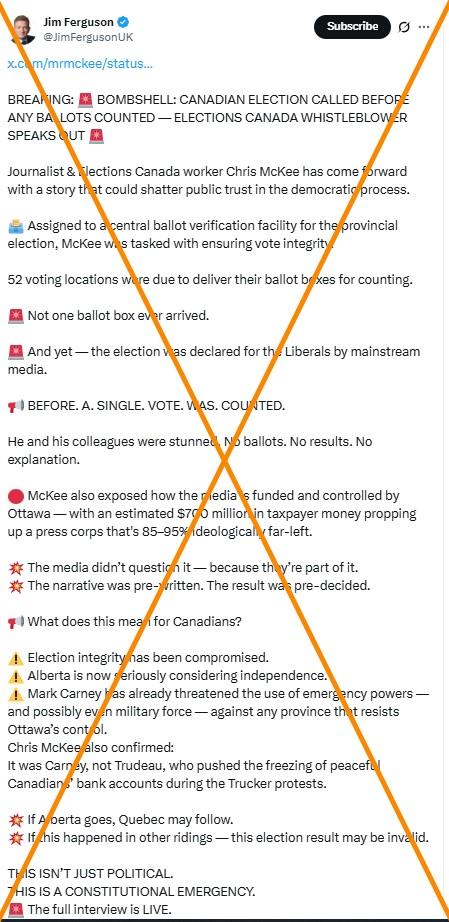Click the collision emoji before The narrative was pre-written
This screenshot has width=449, height=922.
(16, 586)
